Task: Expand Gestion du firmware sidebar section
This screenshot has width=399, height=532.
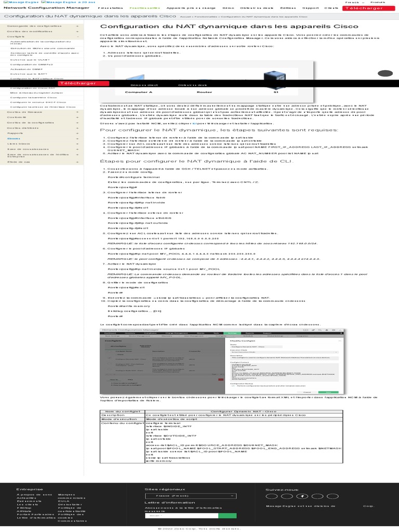Action: (42, 112)
